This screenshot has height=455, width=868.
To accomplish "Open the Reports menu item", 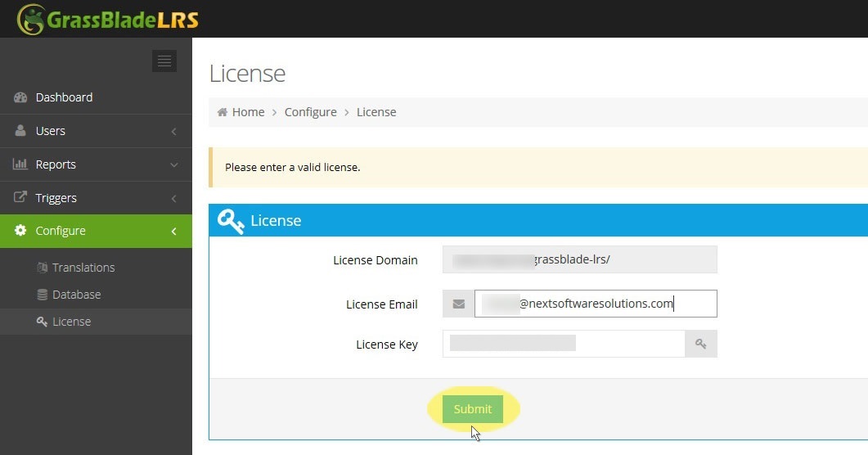I will pyautogui.click(x=96, y=164).
